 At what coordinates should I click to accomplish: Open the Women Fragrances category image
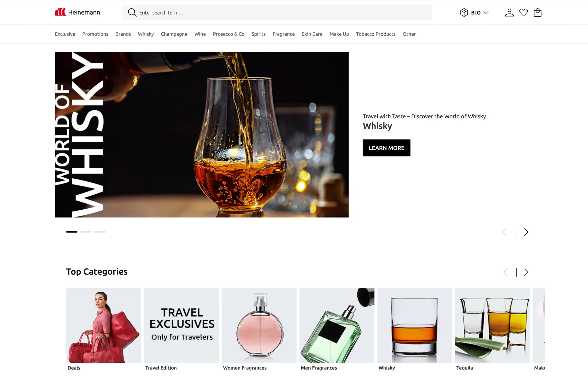[259, 325]
